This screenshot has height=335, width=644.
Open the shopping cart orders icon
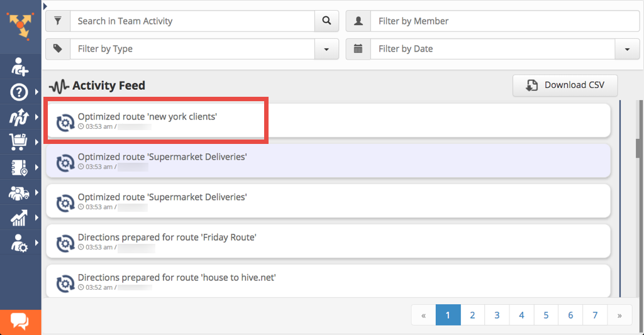18,142
